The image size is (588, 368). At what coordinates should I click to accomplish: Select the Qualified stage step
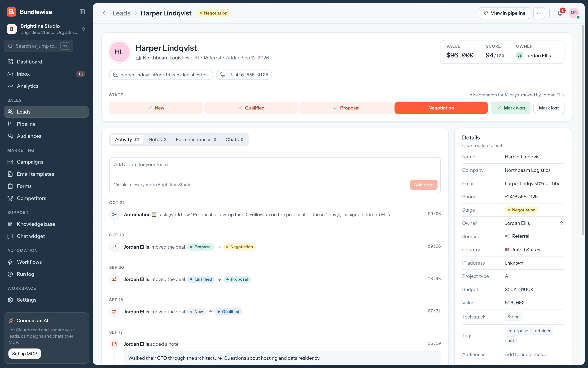(x=251, y=108)
